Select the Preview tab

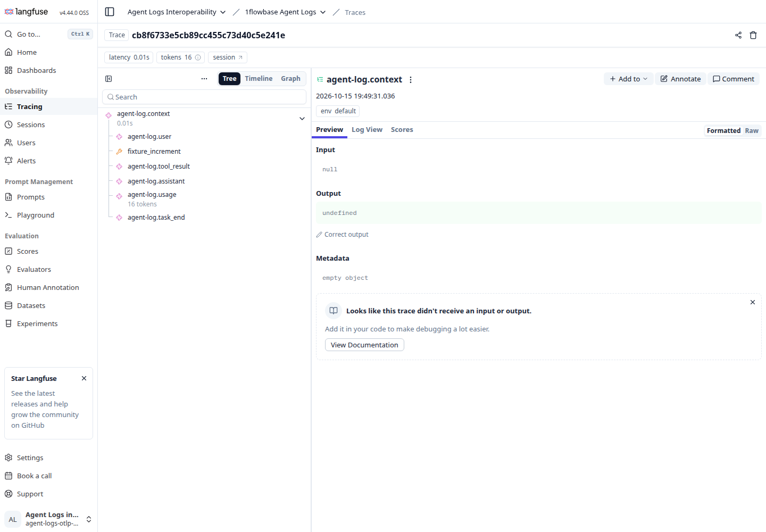tap(329, 130)
